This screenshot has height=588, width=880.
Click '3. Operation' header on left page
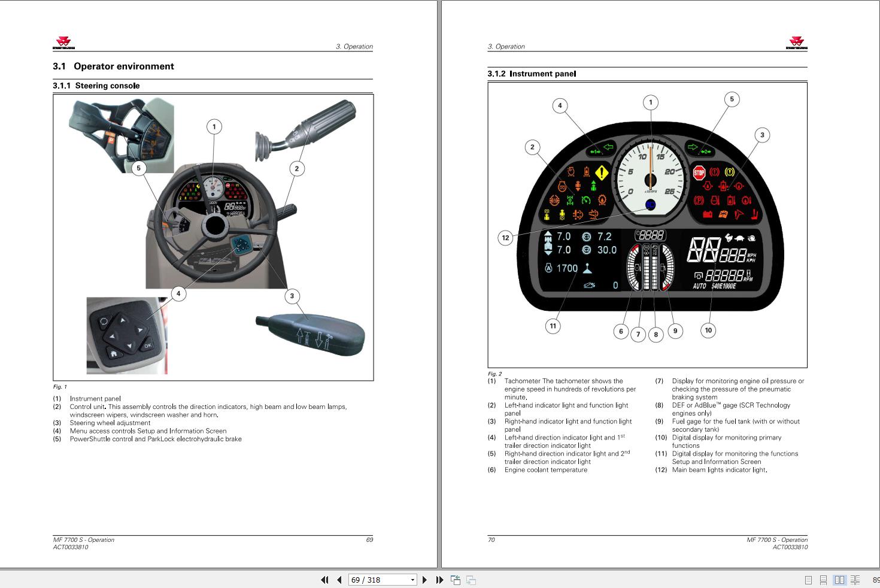pos(354,46)
